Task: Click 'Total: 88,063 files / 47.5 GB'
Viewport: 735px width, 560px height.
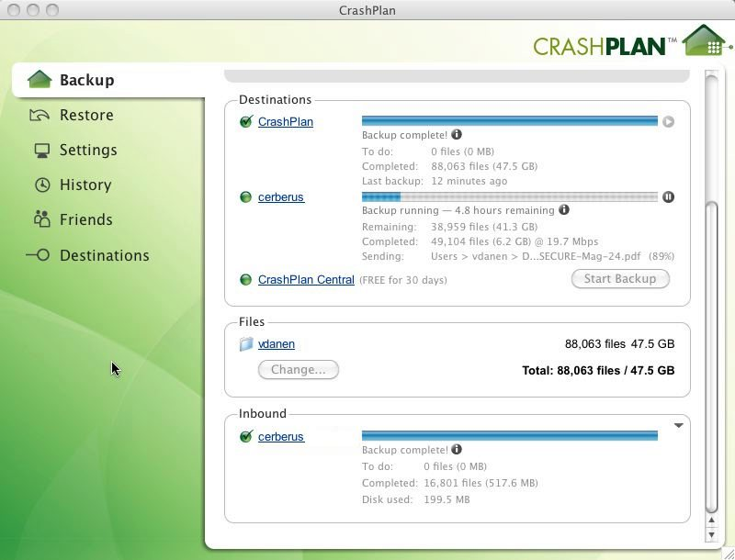Action: tap(598, 371)
